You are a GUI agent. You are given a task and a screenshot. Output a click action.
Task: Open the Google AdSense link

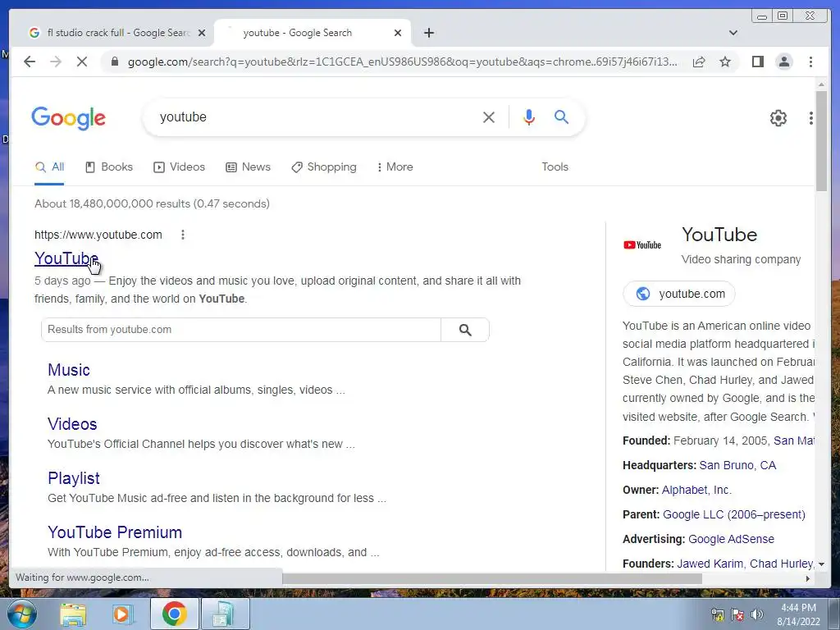(731, 540)
